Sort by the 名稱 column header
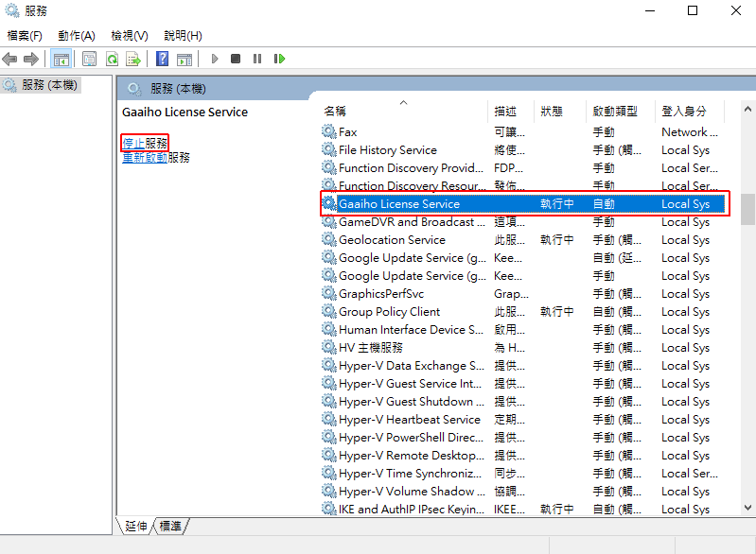 (405, 112)
